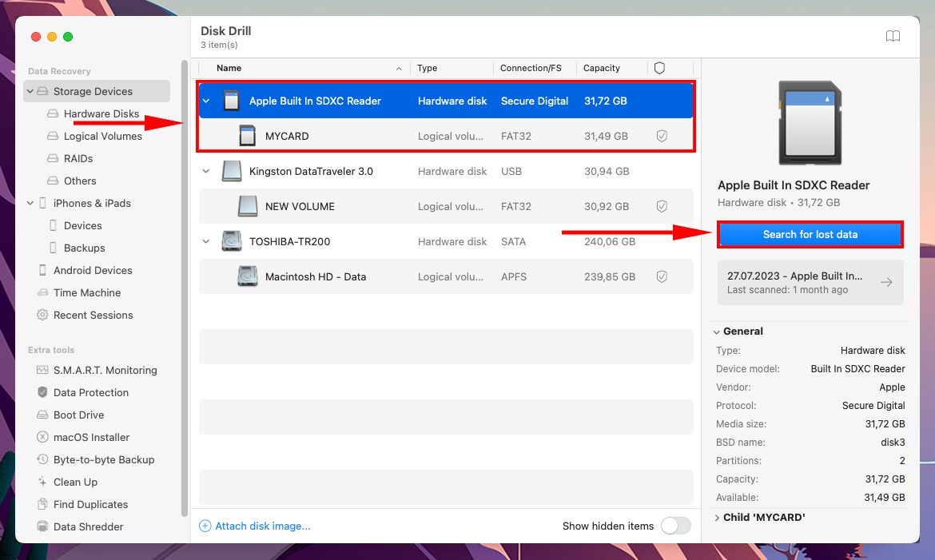Click the Clean Up sparkle icon
935x560 pixels.
click(42, 482)
